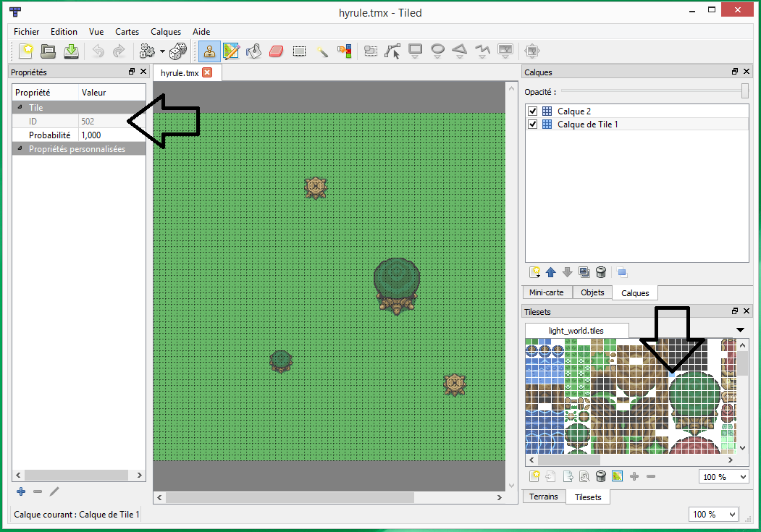Select the Terrain Brush tool
The width and height of the screenshot is (761, 532).
tap(232, 51)
